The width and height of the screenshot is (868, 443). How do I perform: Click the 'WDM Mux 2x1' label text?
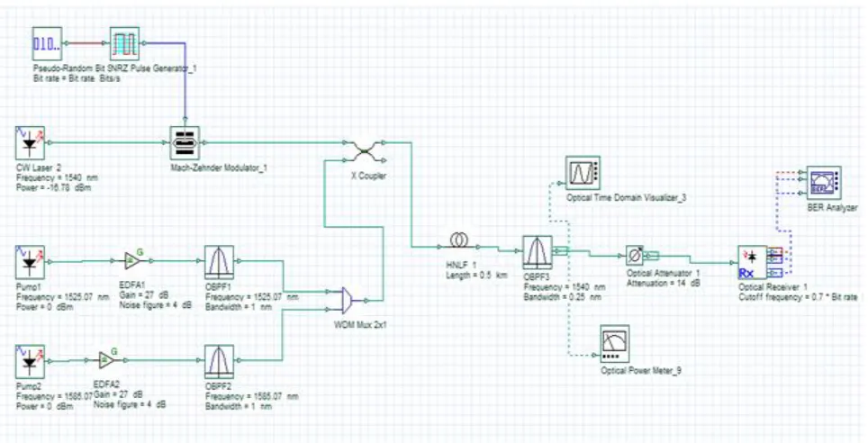[x=360, y=324]
